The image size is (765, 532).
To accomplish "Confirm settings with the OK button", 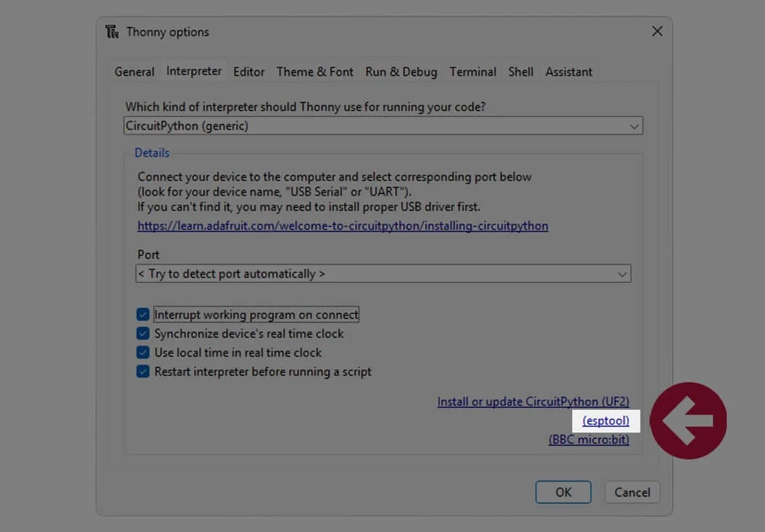I will click(x=563, y=492).
